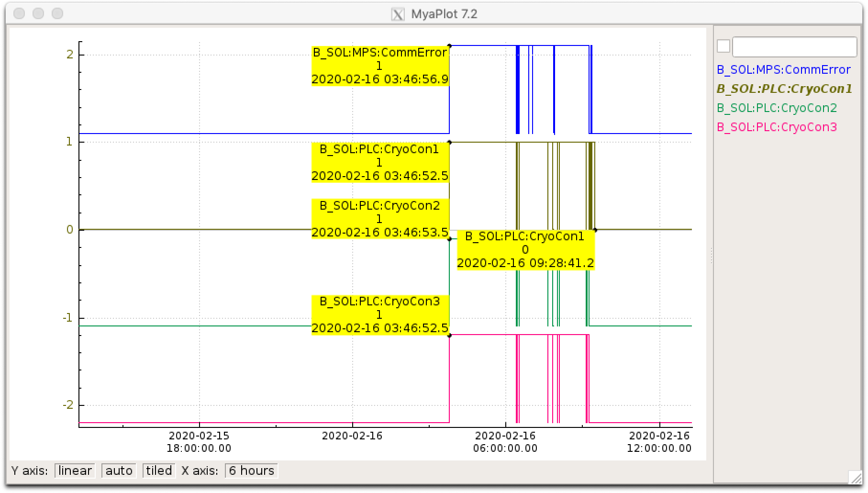Click CryoCon2 tooltip at 03:46:53.5

(x=380, y=219)
